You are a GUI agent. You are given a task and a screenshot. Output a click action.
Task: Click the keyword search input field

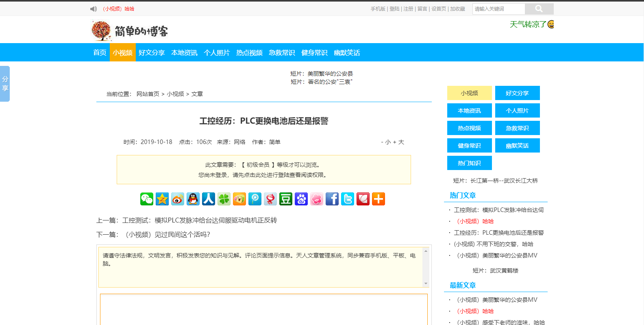498,9
